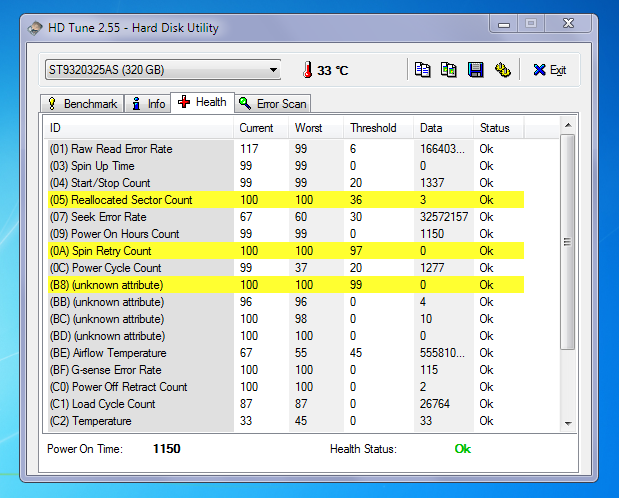Viewport: 619px width, 498px height.
Task: Select the Power Cycle Count row
Action: (x=286, y=268)
